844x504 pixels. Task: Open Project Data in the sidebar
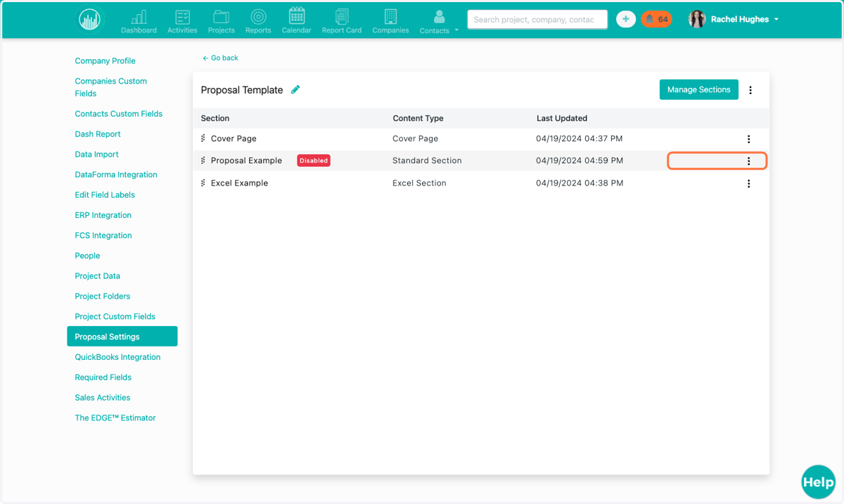point(97,276)
